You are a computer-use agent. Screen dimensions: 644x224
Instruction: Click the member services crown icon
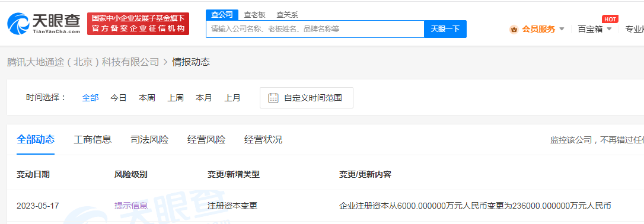click(514, 29)
